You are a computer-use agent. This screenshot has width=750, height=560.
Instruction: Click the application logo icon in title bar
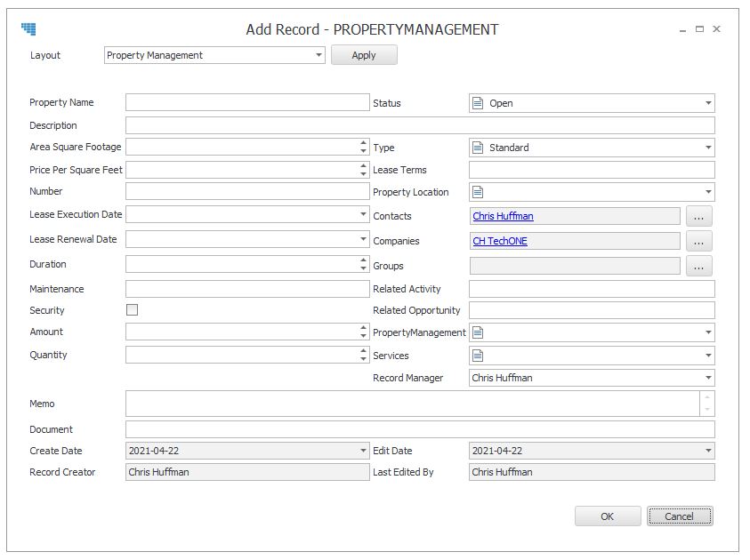tap(28, 29)
